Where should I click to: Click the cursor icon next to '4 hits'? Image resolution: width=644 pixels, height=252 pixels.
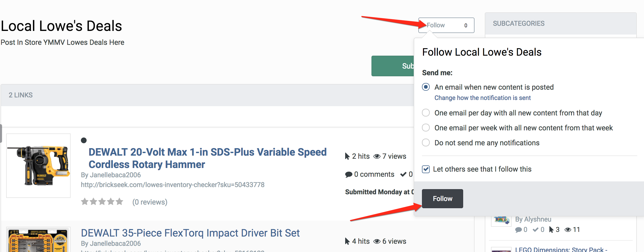point(347,241)
